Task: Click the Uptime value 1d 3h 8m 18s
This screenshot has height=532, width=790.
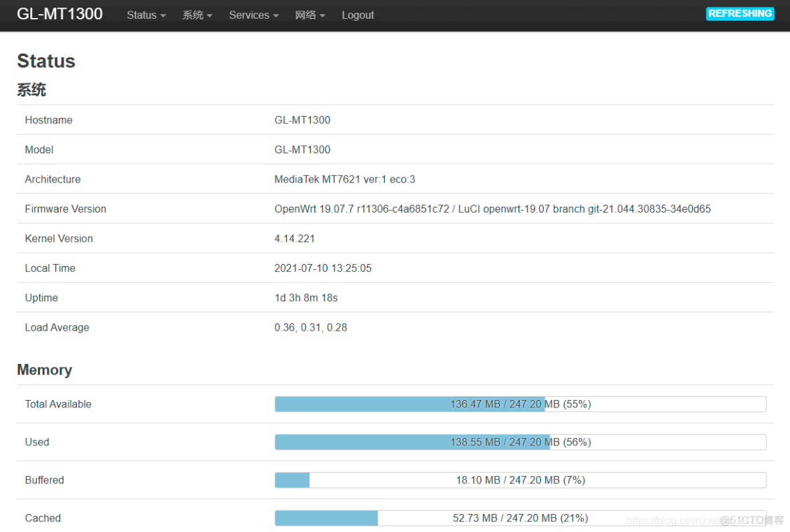Action: (306, 298)
